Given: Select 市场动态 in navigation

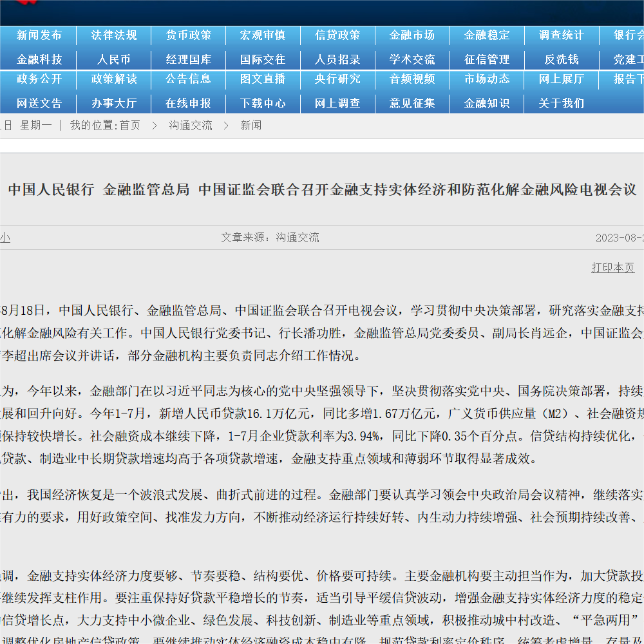Looking at the screenshot, I should (487, 79).
